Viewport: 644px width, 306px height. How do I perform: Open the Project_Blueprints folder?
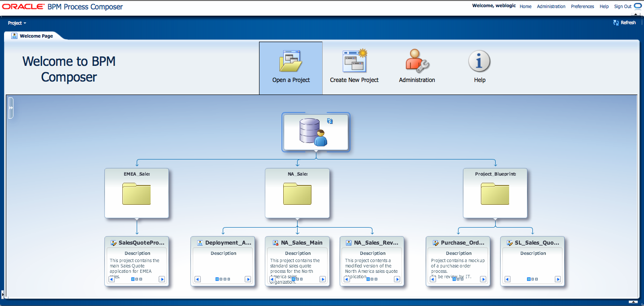pos(495,194)
